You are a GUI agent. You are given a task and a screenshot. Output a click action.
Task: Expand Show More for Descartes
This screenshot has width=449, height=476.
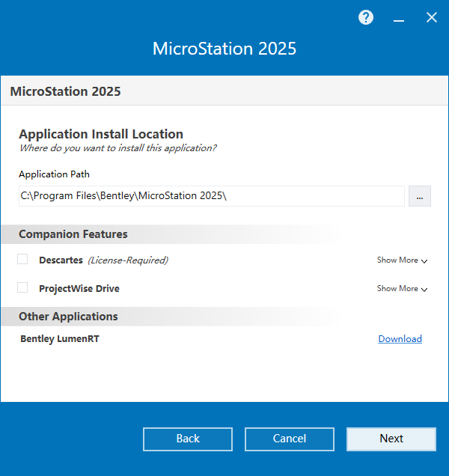coord(402,260)
